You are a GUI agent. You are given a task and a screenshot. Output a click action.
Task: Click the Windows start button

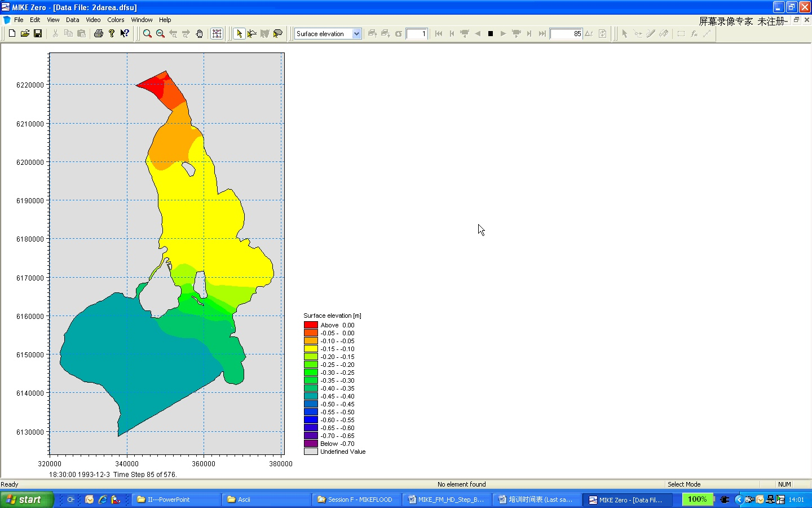25,500
